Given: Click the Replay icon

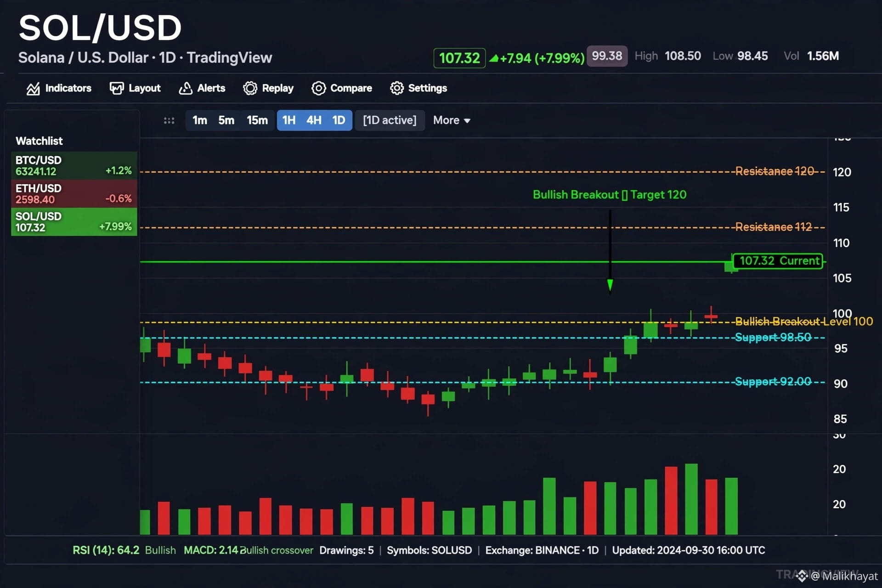Looking at the screenshot, I should (x=250, y=88).
